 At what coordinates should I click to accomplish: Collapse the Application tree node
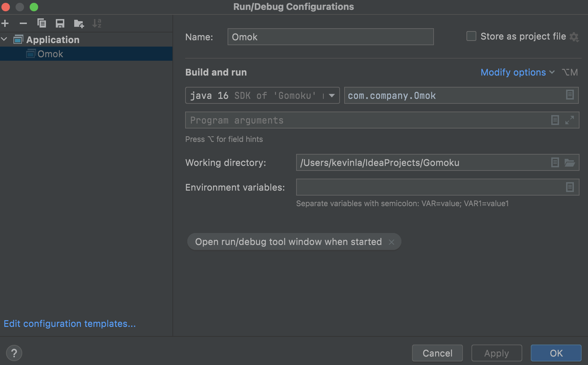point(4,40)
